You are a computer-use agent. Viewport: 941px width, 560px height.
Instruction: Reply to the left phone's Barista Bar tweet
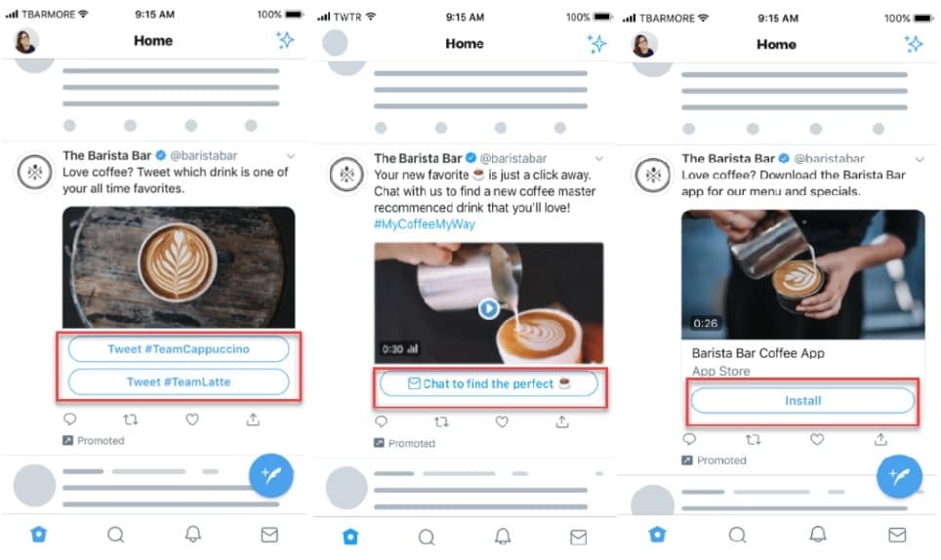coord(69,420)
